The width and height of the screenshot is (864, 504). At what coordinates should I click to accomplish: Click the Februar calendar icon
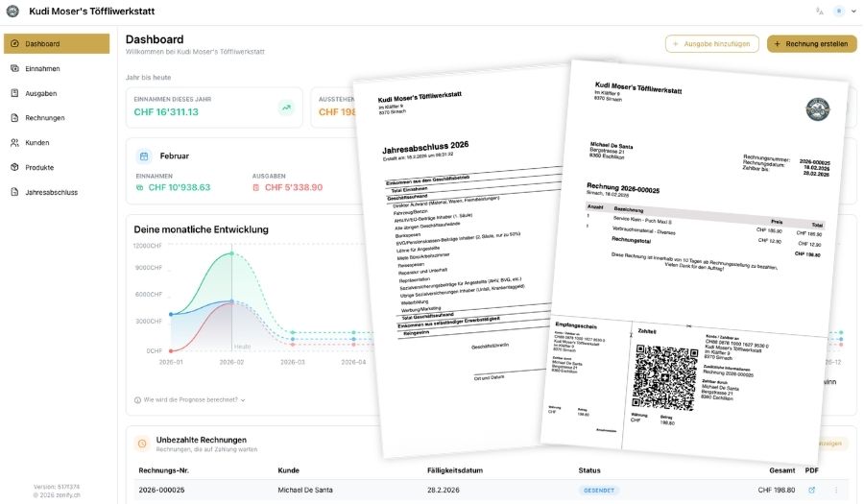[x=144, y=156]
